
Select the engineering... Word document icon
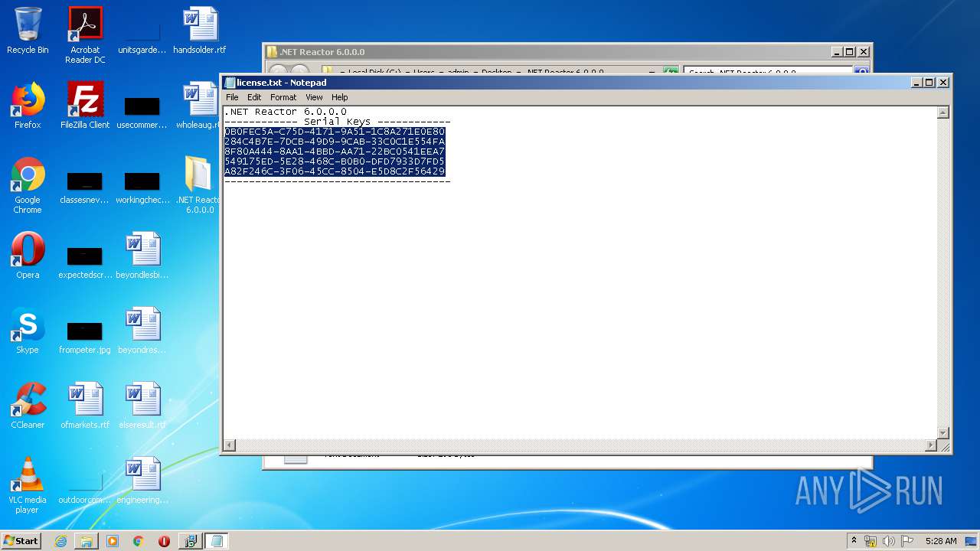coord(142,481)
